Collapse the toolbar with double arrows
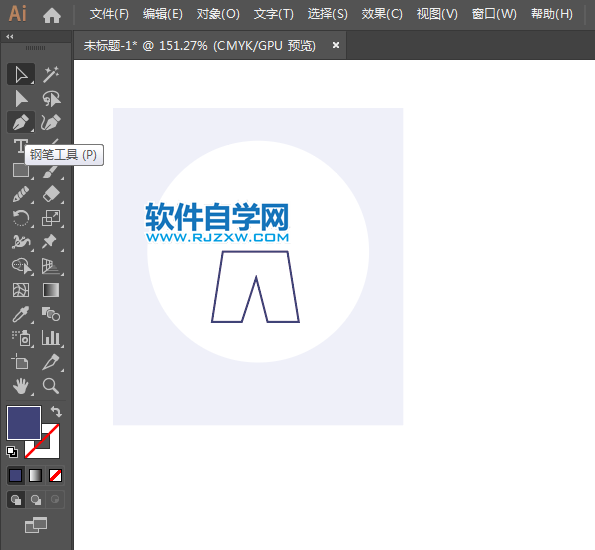 tap(10, 36)
